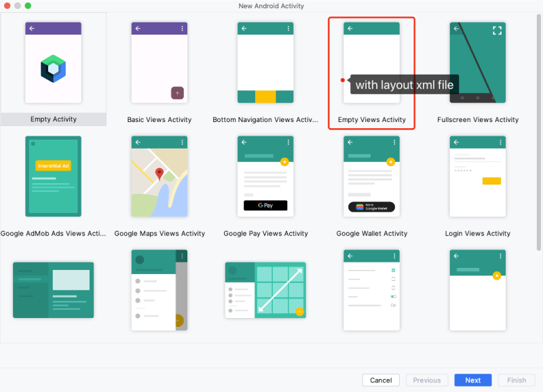Image resolution: width=543 pixels, height=392 pixels.
Task: Select the Login Views Activity template
Action: (x=477, y=176)
